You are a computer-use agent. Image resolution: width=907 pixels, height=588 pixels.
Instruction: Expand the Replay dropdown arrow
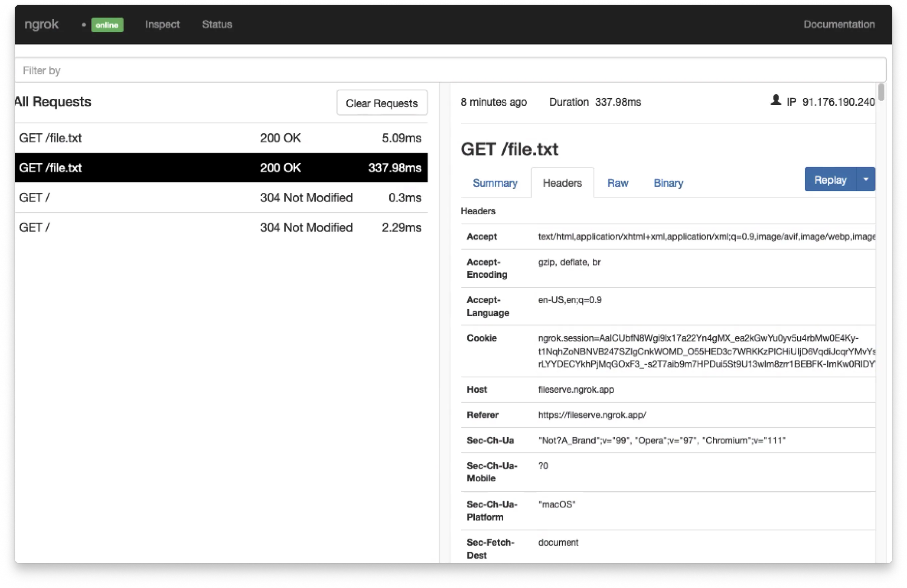pos(865,179)
